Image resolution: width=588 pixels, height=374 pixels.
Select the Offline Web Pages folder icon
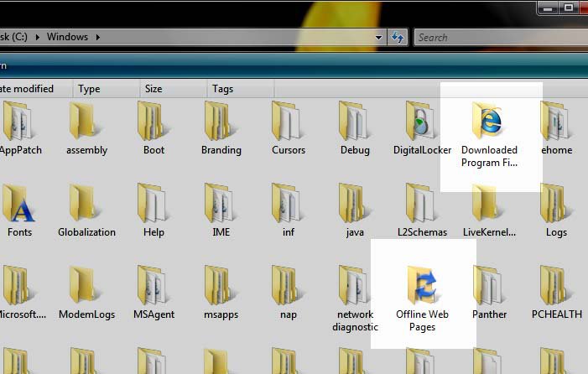[422, 286]
